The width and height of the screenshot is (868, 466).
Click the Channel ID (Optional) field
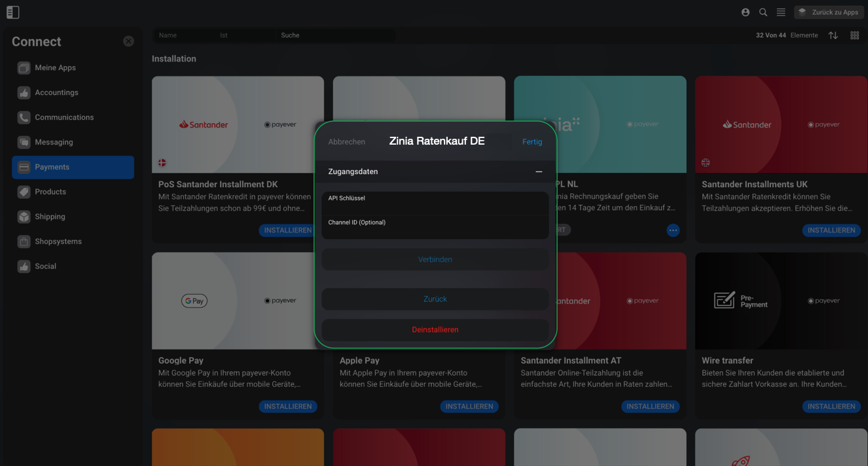pyautogui.click(x=435, y=227)
